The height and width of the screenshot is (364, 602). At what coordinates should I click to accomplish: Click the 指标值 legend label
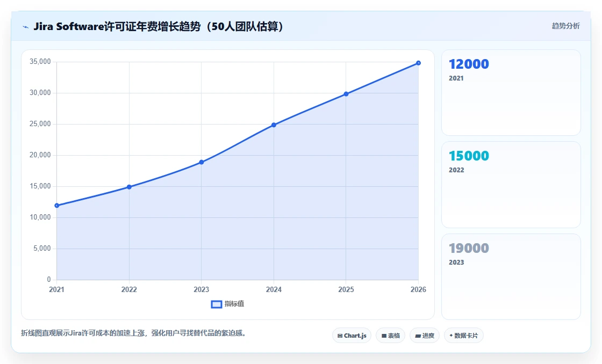coord(234,304)
